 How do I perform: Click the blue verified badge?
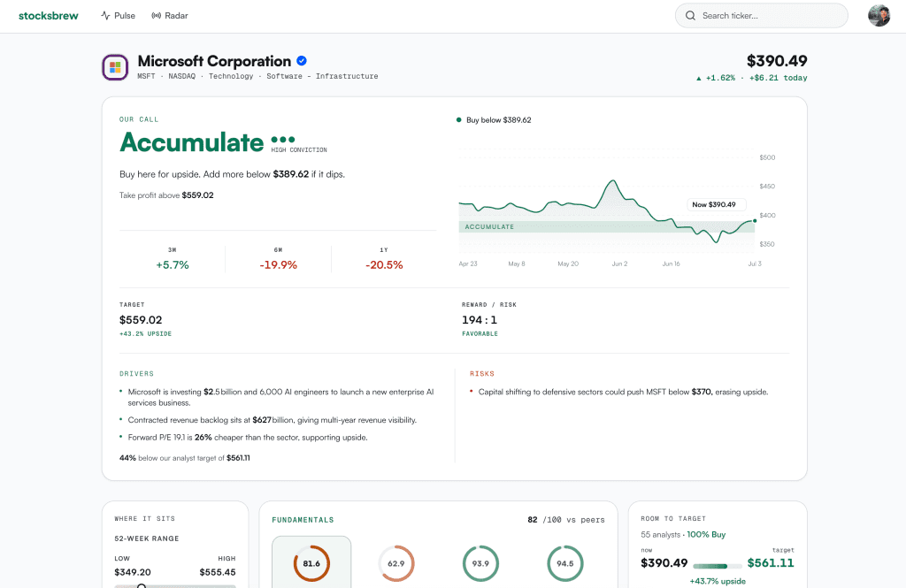click(302, 61)
